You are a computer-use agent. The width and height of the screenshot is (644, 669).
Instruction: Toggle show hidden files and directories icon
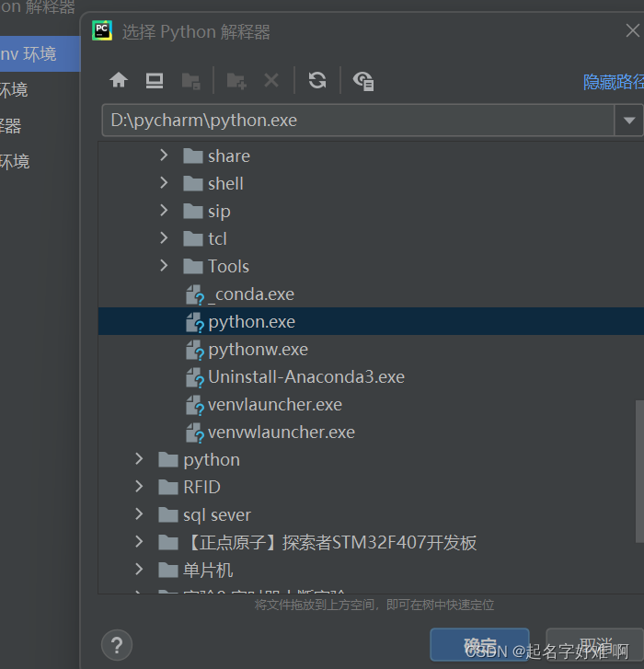click(x=363, y=81)
